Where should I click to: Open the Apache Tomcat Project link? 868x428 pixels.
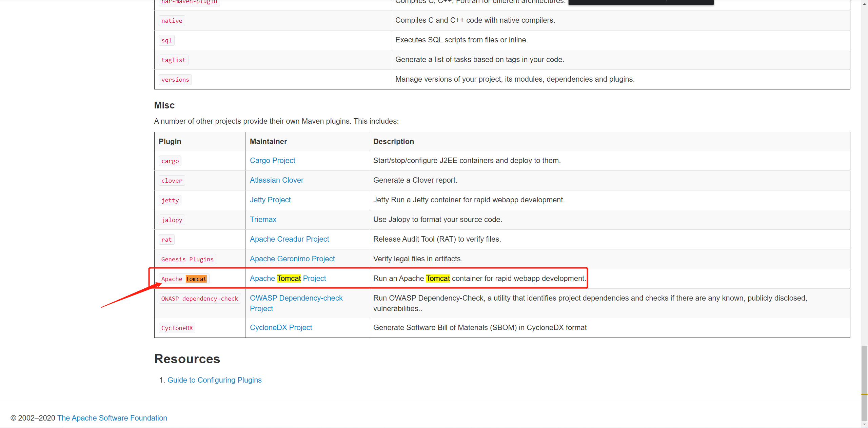pyautogui.click(x=288, y=279)
